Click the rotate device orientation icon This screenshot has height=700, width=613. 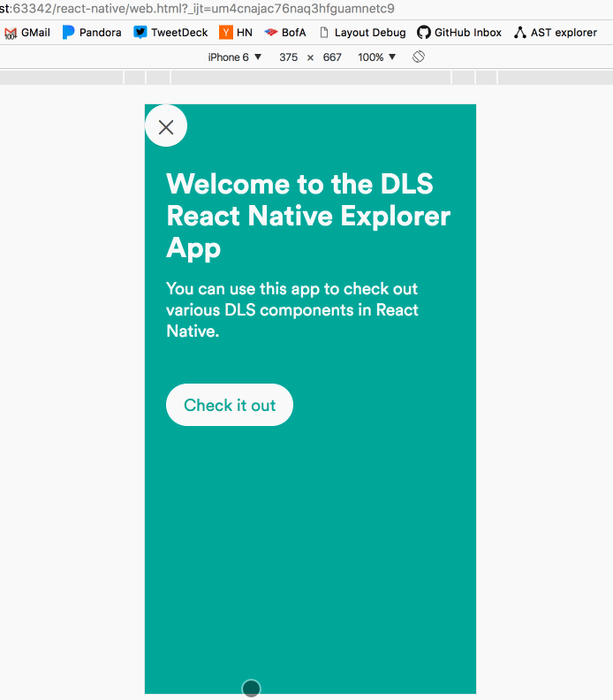pyautogui.click(x=419, y=57)
